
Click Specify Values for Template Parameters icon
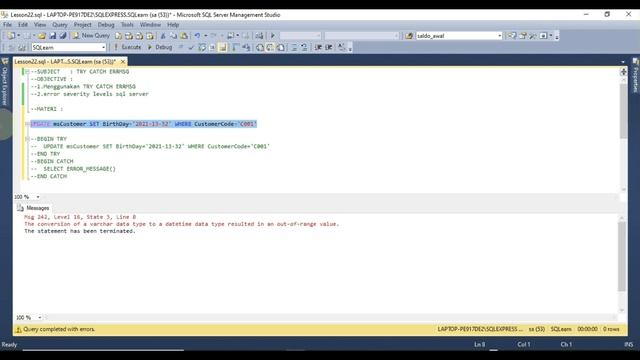point(341,47)
